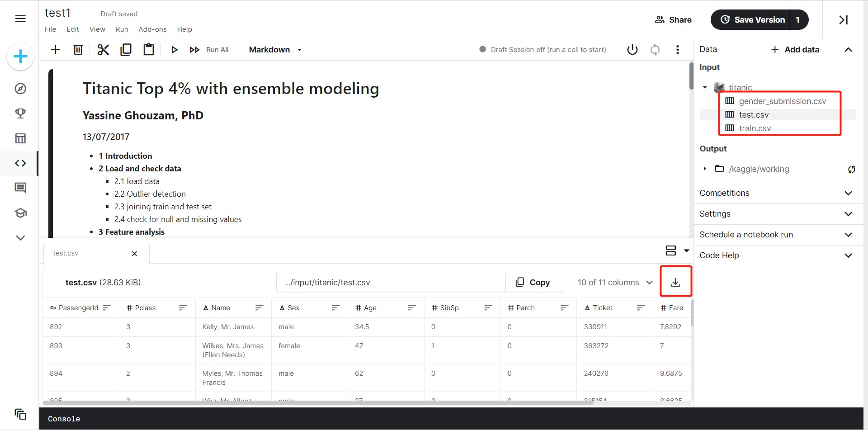Open the Markdown cell type dropdown
The width and height of the screenshot is (868, 430).
click(x=275, y=50)
